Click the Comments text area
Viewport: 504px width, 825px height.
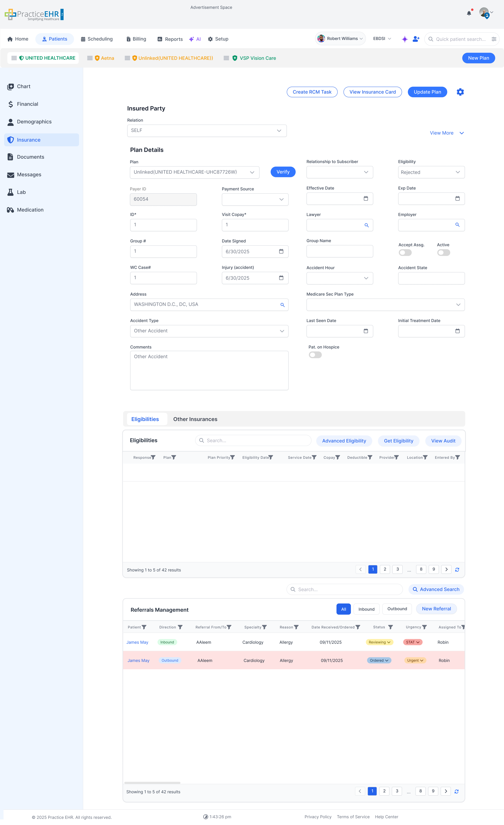point(209,370)
